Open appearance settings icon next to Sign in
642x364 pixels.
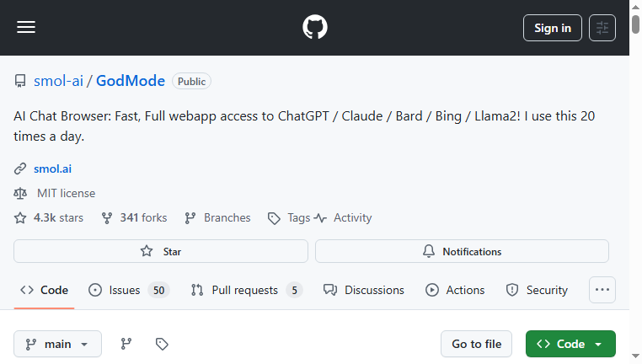coord(602,28)
